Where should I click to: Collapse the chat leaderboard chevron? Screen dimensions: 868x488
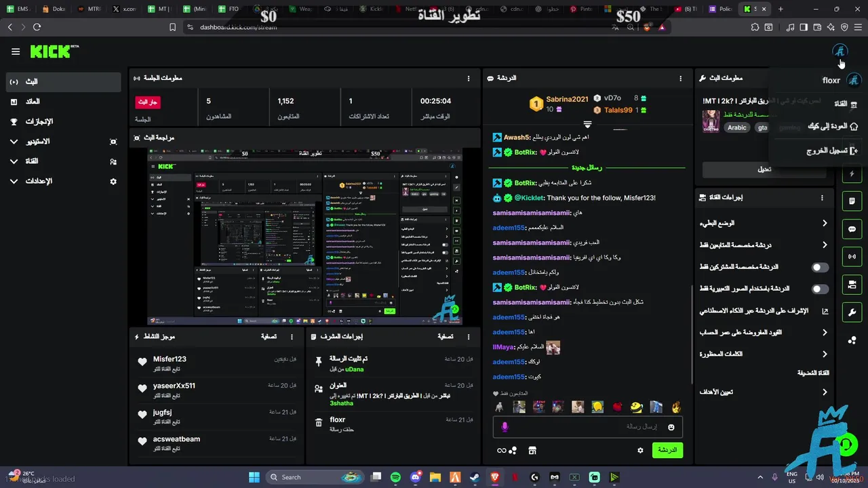587,124
